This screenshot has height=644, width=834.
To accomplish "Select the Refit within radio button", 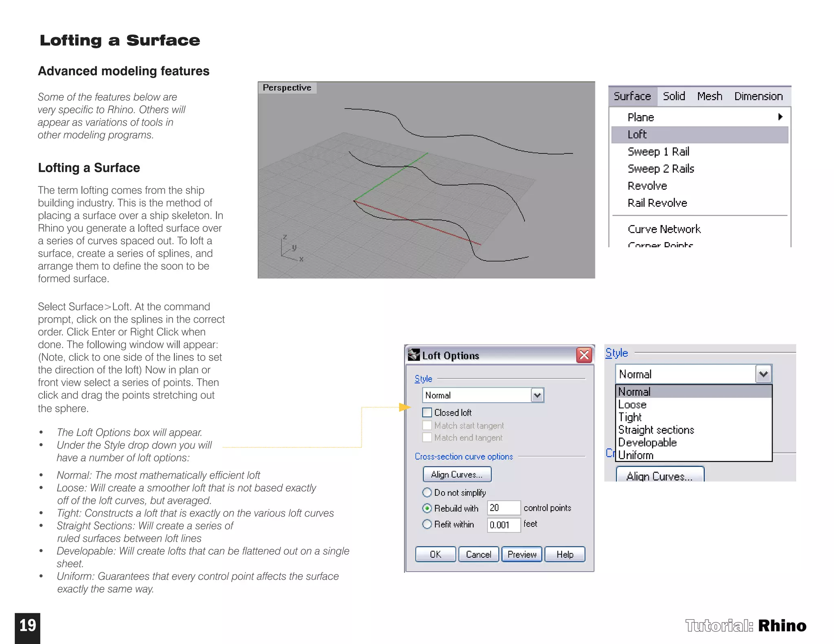I will (x=427, y=524).
